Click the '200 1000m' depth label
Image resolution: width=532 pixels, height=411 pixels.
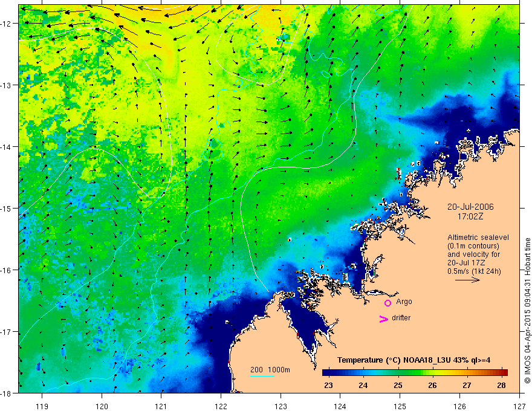(x=270, y=370)
